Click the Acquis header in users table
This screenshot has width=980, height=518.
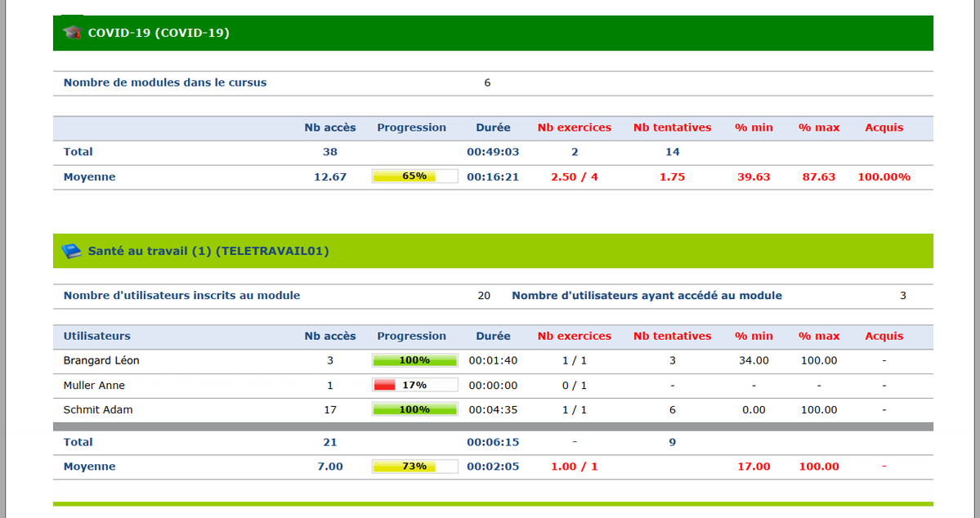click(884, 336)
